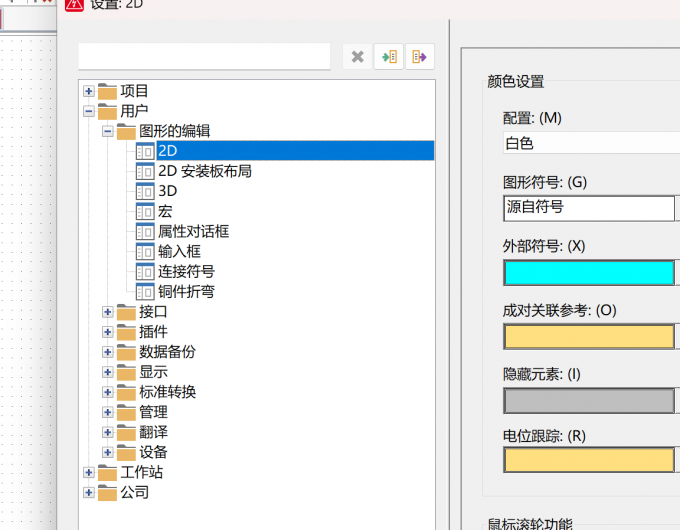This screenshot has height=530, width=680.
Task: Expand the 接口 folder node
Action: click(108, 312)
